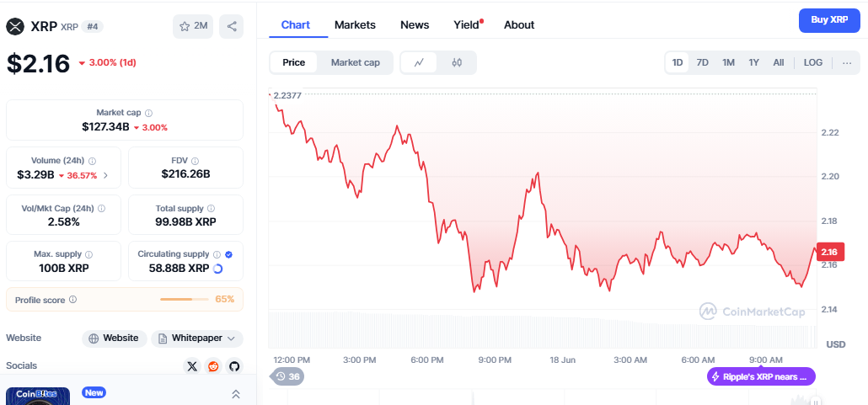Click the 99.98B XRP total supply value
The width and height of the screenshot is (868, 405).
click(185, 221)
